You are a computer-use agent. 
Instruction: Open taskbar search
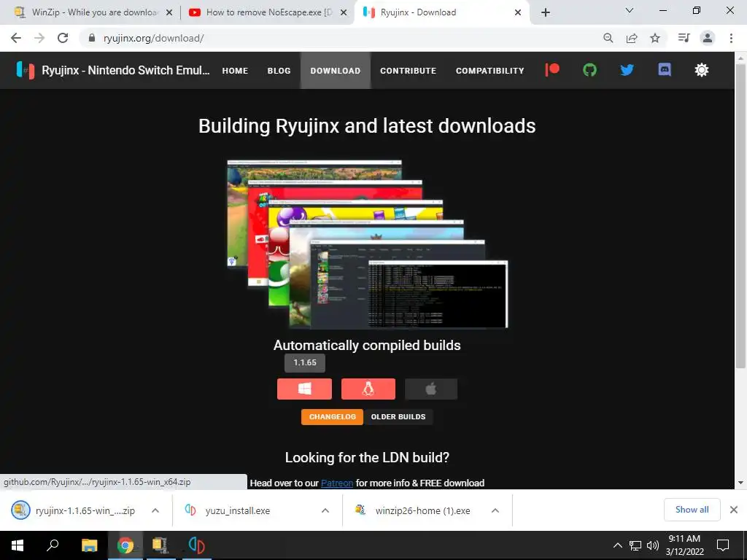pyautogui.click(x=53, y=545)
